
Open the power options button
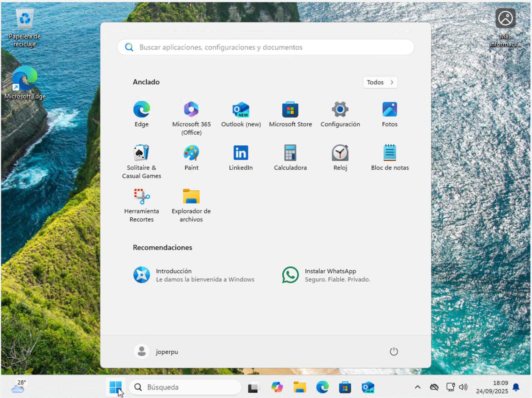[x=394, y=352]
